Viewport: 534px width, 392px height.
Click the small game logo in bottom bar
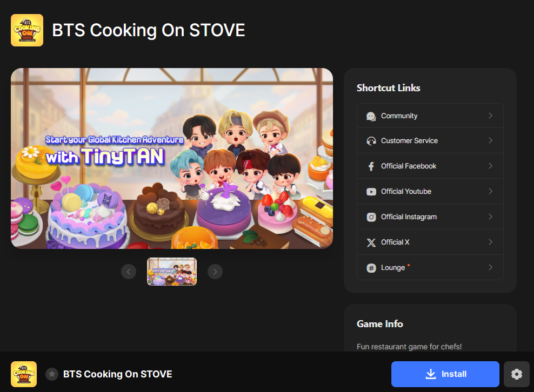[x=24, y=374]
